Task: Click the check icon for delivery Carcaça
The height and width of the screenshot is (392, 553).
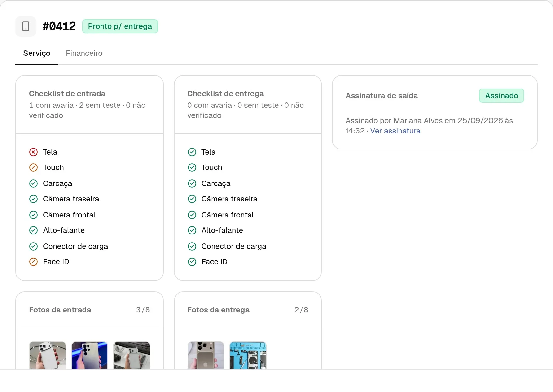Action: coord(192,183)
